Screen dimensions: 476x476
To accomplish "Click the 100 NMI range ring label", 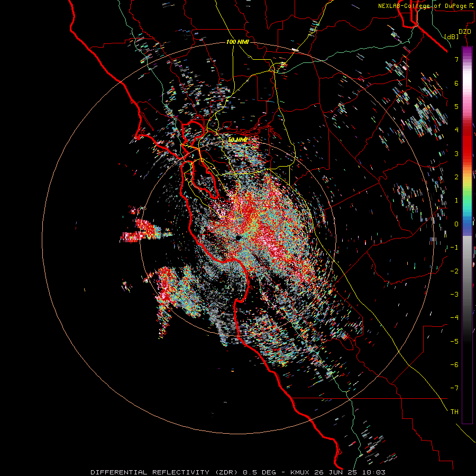I will [x=237, y=42].
